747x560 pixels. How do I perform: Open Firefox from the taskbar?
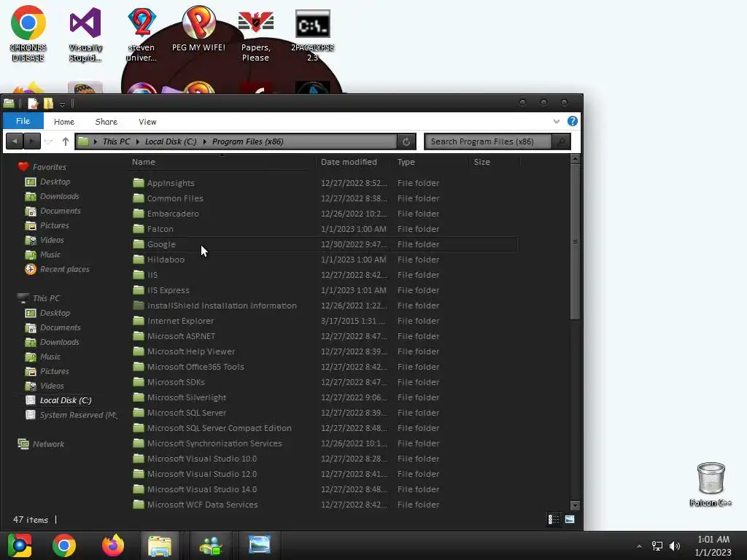(113, 545)
